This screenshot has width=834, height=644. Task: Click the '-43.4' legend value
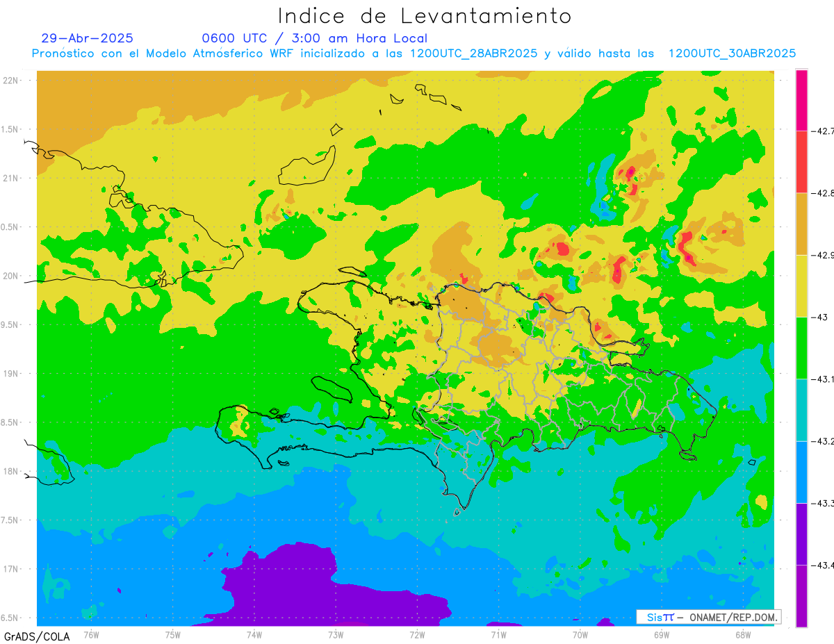pyautogui.click(x=823, y=565)
